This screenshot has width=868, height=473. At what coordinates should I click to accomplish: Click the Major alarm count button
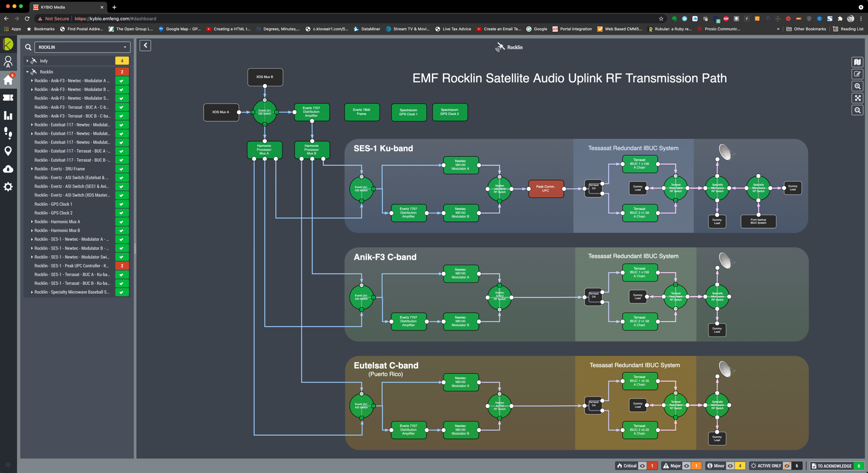click(x=696, y=466)
